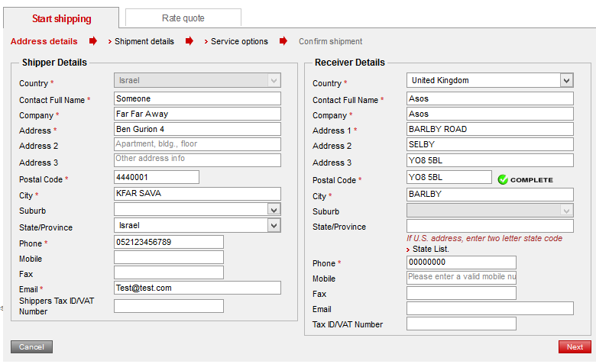Viewport: 596px width, 364px height.
Task: Switch to the Rate quote tab
Action: (x=183, y=18)
